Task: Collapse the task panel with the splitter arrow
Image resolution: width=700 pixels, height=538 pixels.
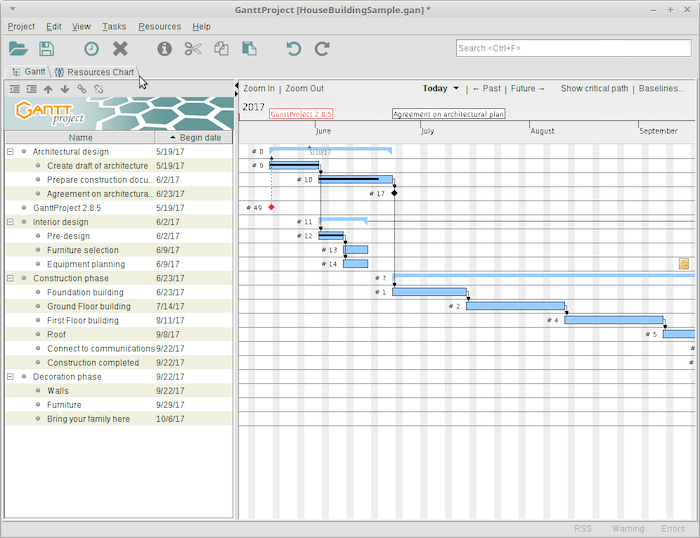Action: coord(236,85)
